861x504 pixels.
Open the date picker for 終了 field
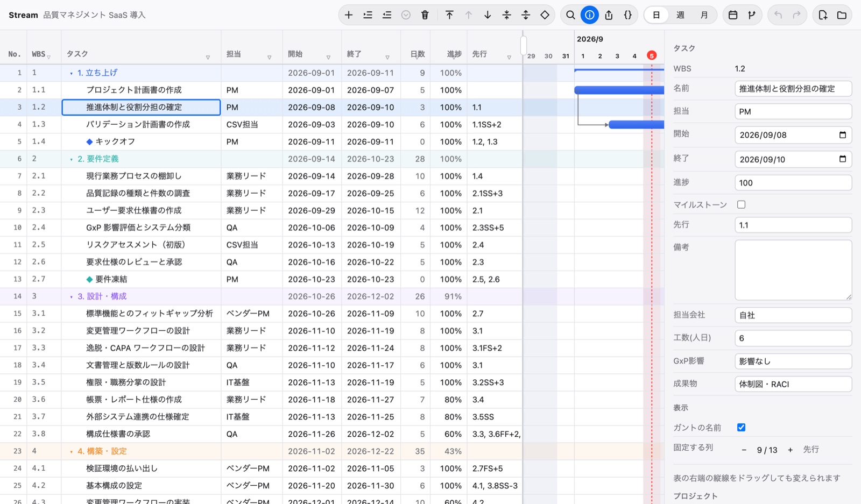[843, 159]
